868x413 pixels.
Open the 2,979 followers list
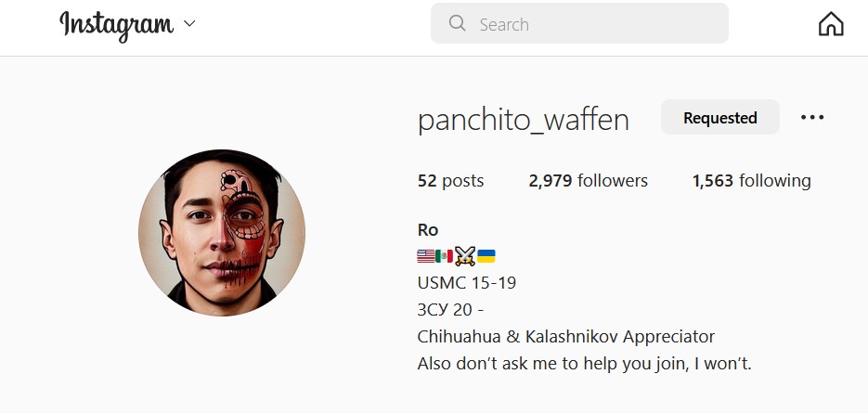coord(588,180)
